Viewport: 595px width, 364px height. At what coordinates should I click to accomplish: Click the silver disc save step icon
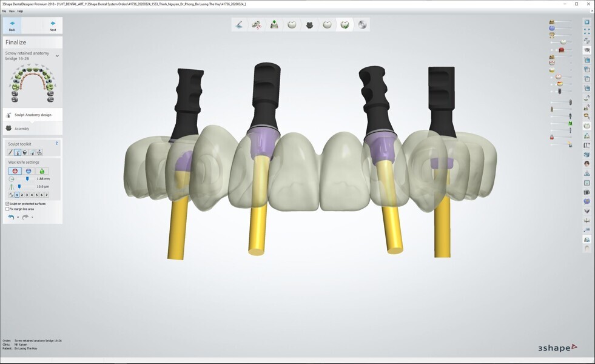click(x=362, y=25)
